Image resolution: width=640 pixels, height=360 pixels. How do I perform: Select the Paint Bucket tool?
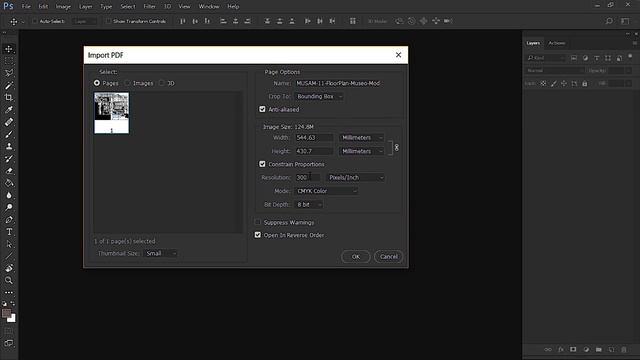[9, 183]
